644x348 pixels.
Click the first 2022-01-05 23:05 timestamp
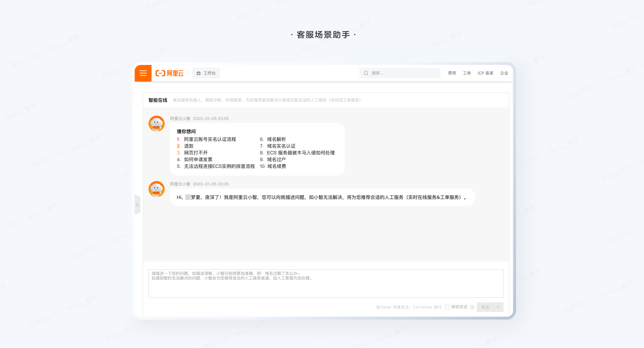tap(211, 119)
